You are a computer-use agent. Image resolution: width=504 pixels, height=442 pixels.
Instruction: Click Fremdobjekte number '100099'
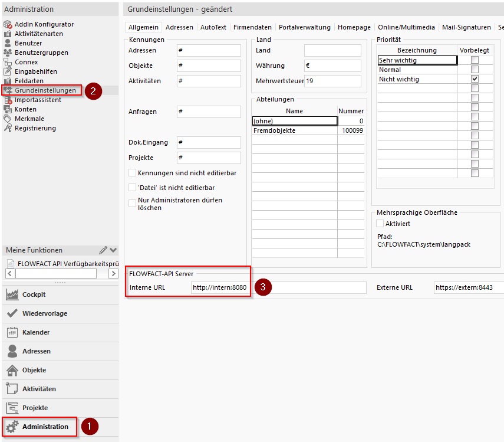point(353,130)
